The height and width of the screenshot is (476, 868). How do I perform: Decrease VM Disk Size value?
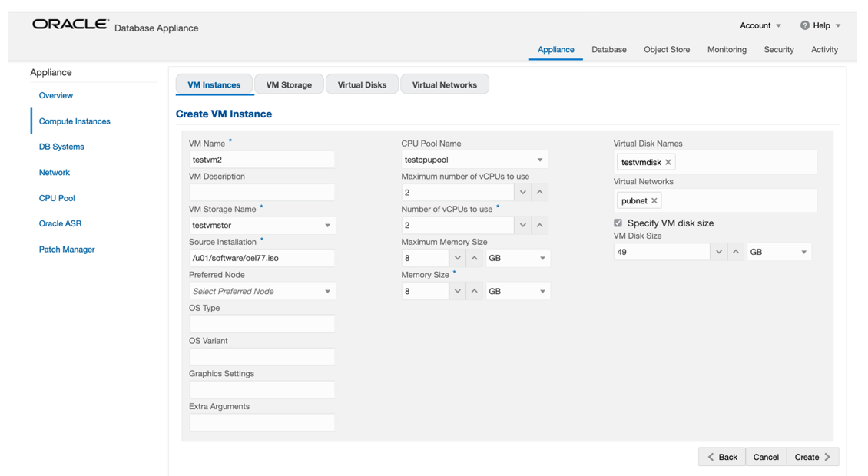point(719,252)
